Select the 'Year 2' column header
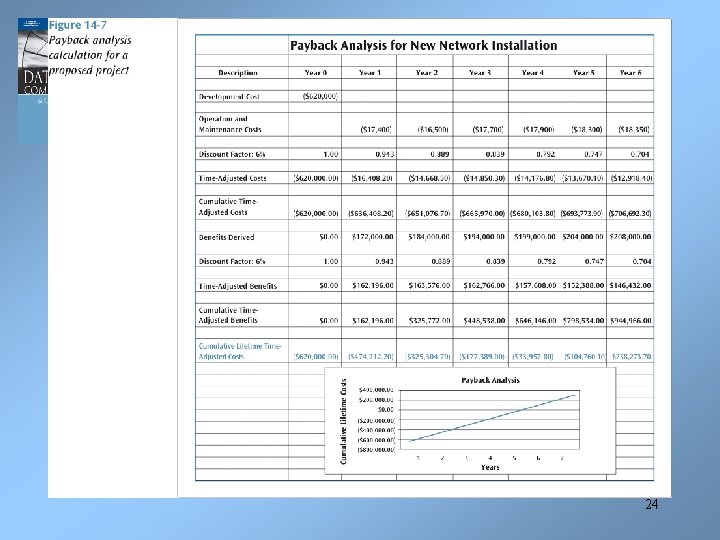 tap(427, 73)
